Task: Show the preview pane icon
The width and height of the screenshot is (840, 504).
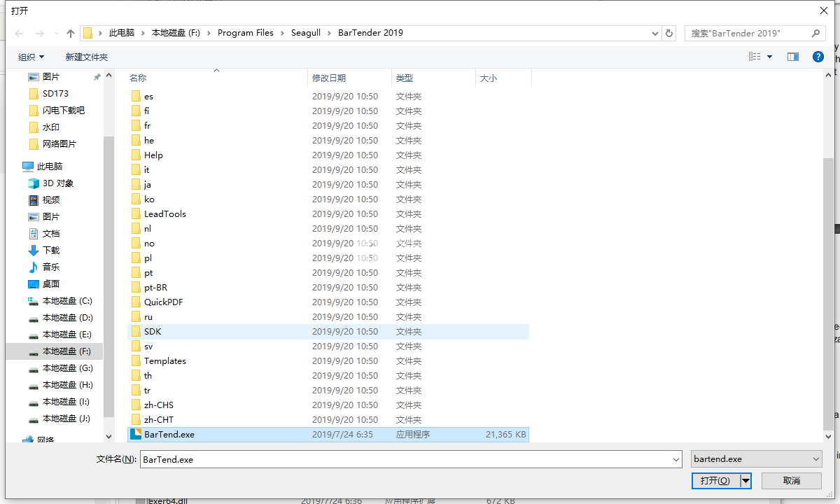Action: point(793,57)
